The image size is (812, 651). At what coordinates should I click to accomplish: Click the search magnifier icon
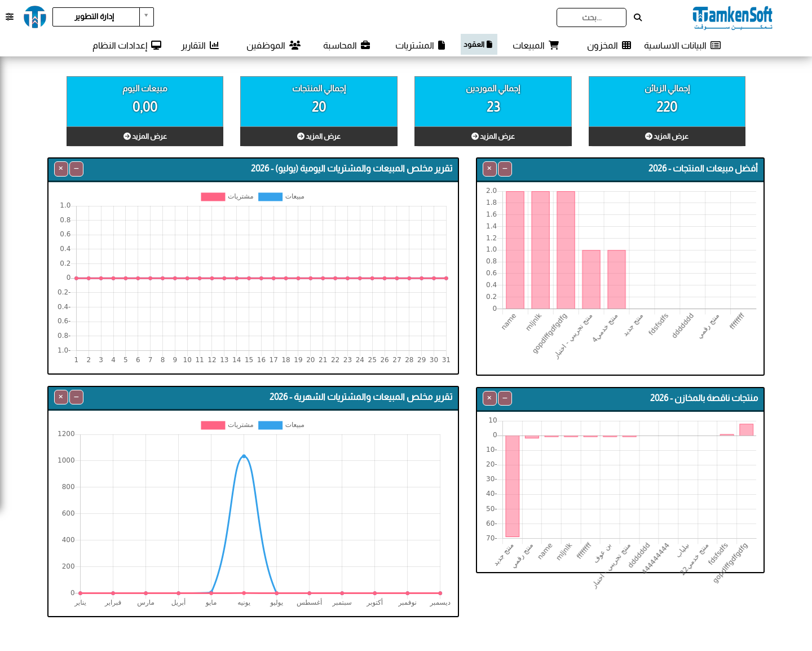(638, 17)
